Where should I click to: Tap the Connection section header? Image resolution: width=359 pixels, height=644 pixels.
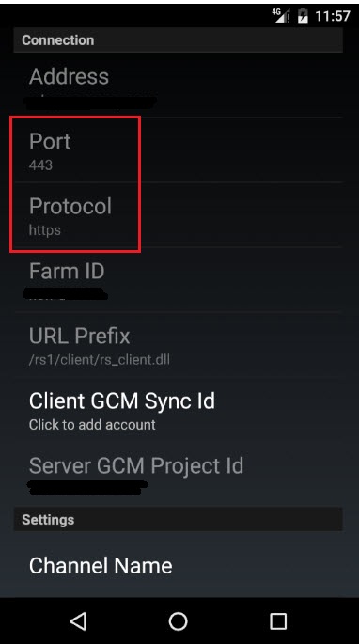click(179, 39)
